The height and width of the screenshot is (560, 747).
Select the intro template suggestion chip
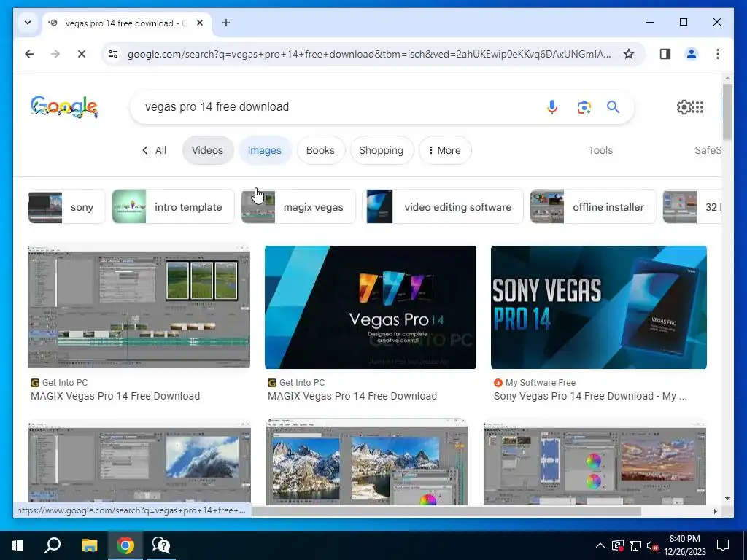[x=173, y=206]
